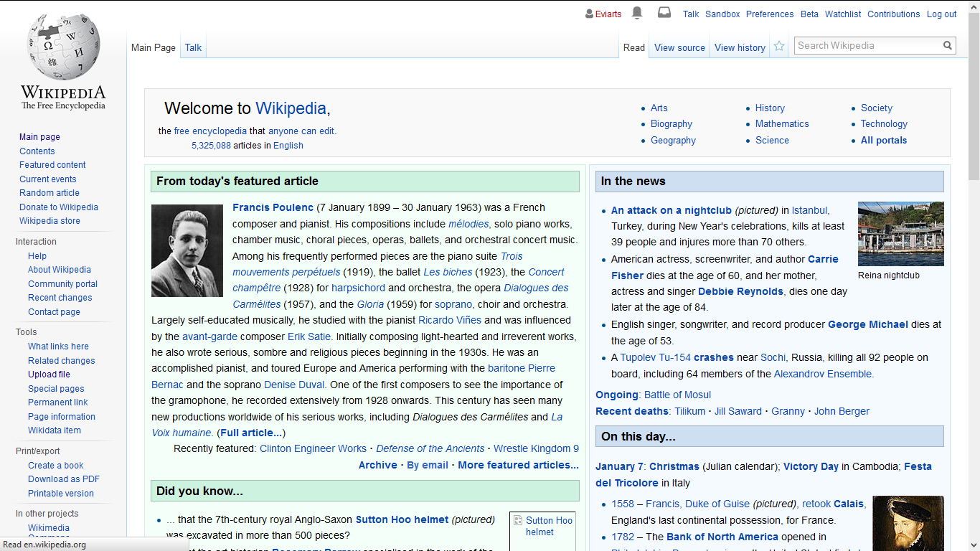The image size is (980, 551).
Task: Click the Sutton Hoo helmet image icon
Action: click(x=517, y=522)
